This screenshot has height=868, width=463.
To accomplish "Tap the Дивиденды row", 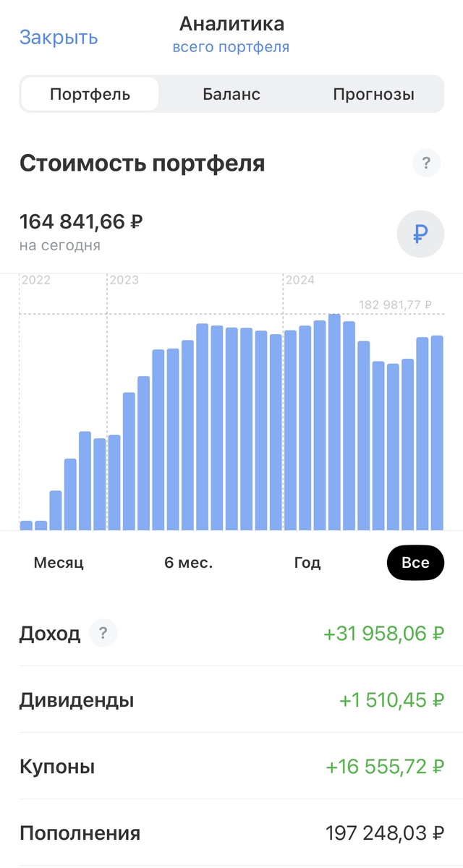I will tap(231, 699).
